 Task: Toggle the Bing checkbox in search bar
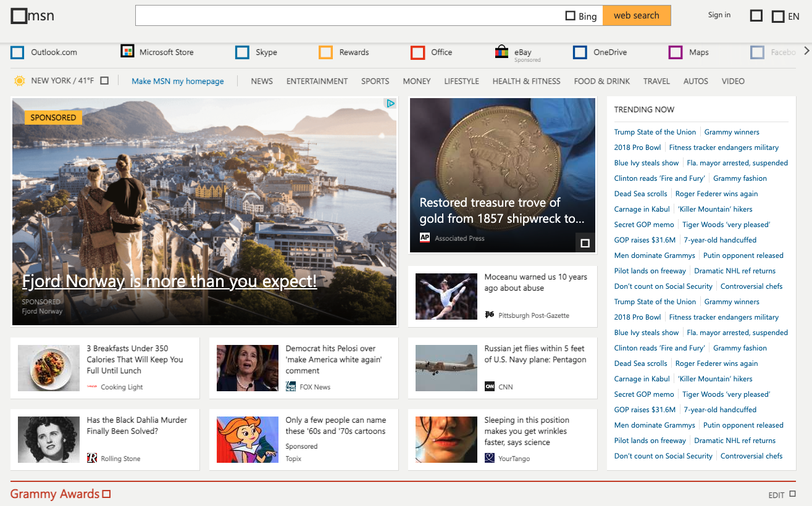(571, 16)
